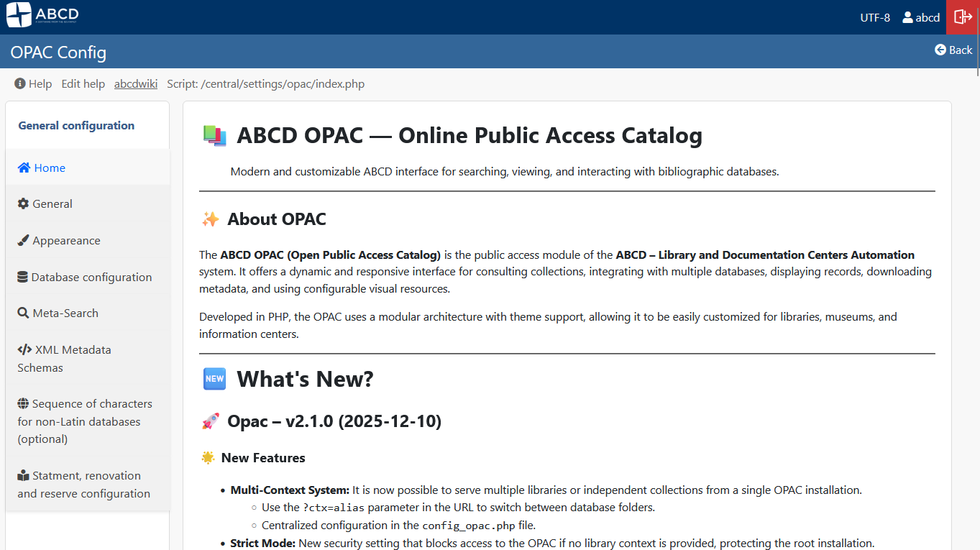Click UTF-8 in the top bar
This screenshot has width=980, height=550.
click(x=874, y=17)
